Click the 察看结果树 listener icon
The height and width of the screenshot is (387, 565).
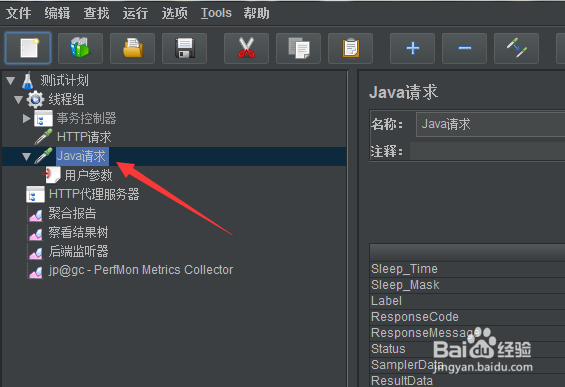coord(35,233)
